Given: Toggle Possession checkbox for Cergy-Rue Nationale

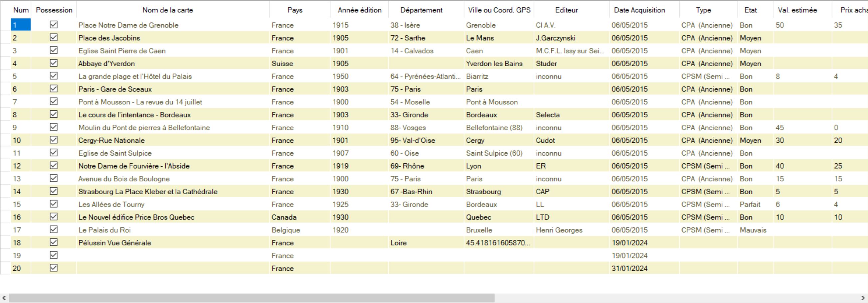Looking at the screenshot, I should (x=54, y=140).
